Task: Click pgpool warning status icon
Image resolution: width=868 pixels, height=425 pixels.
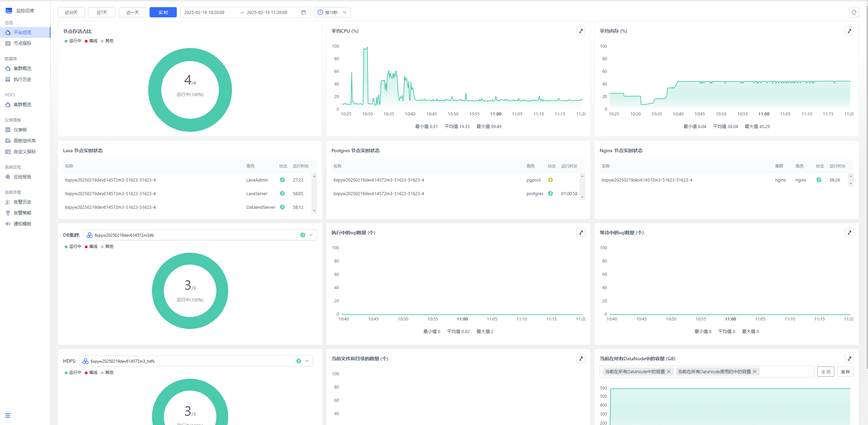Action: [x=551, y=180]
